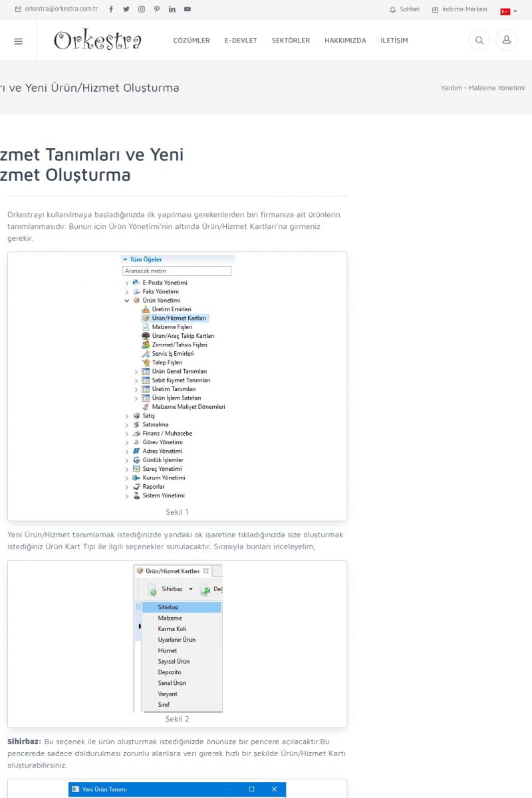The image size is (532, 798).
Task: Open the İndirme Merkezi link
Action: [460, 9]
